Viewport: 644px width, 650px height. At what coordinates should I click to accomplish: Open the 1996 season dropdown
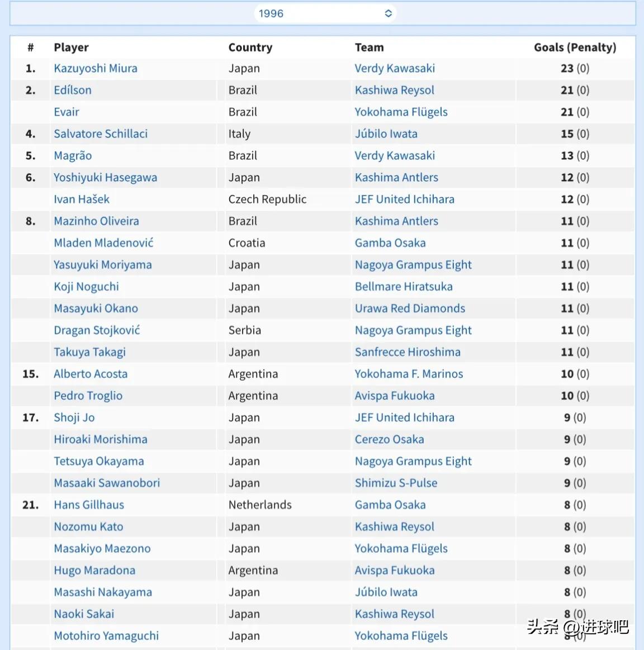point(325,13)
